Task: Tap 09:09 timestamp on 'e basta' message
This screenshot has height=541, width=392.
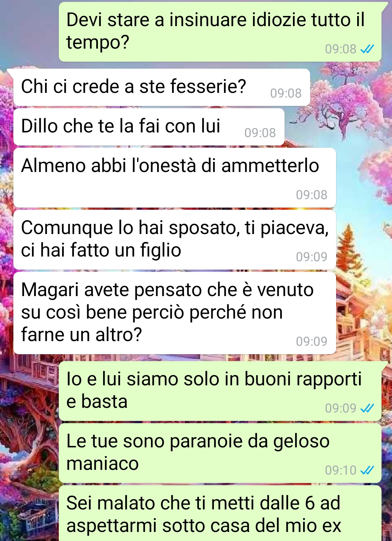Action: [341, 408]
